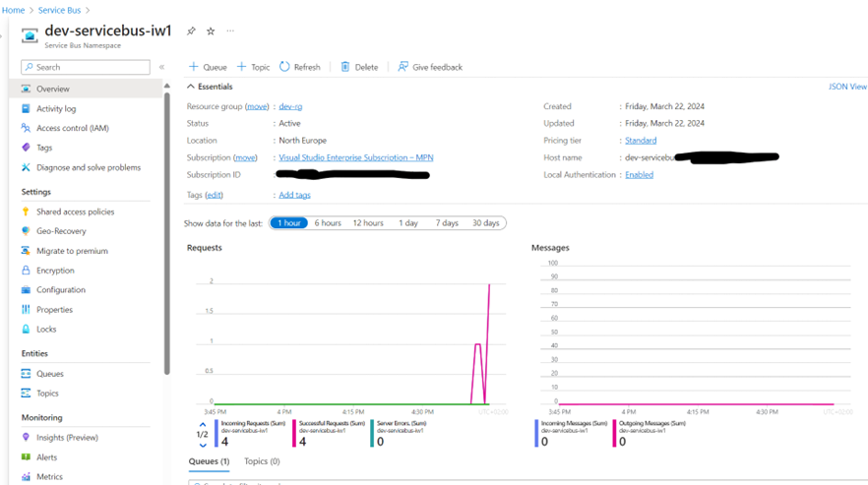The image size is (868, 485).
Task: Click the Encryption lock icon
Action: (x=26, y=271)
